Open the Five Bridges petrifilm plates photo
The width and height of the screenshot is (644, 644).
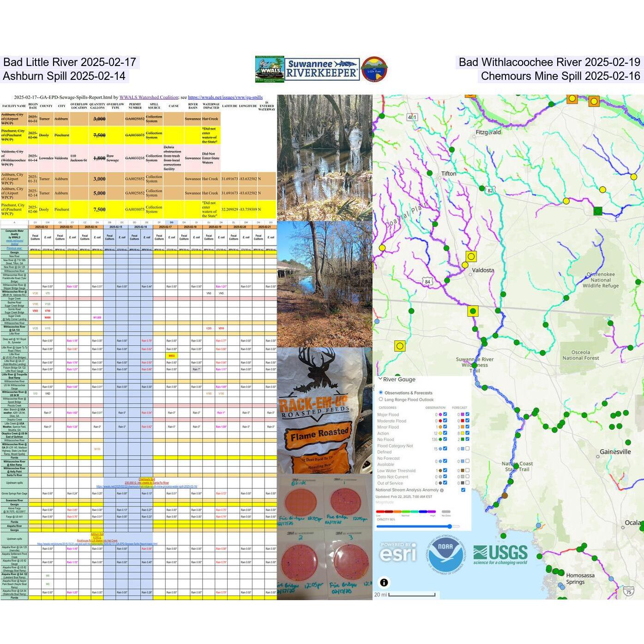point(325,537)
